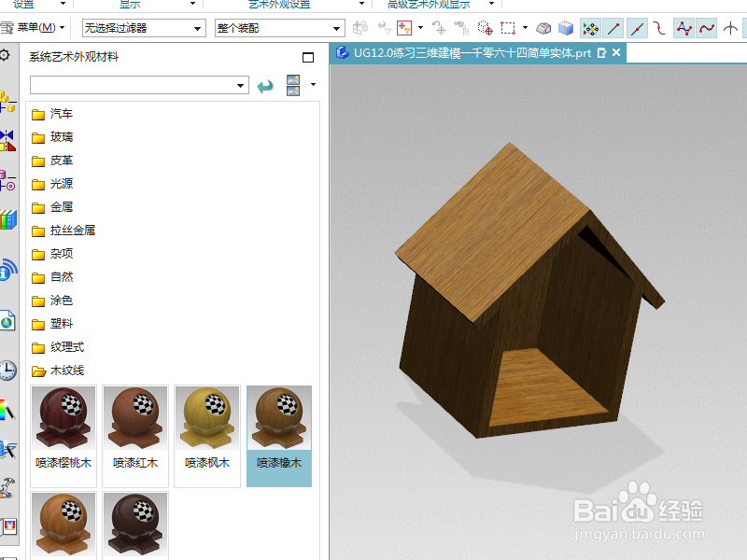Image resolution: width=747 pixels, height=560 pixels.
Task: Open the Assembly Navigator sidebar icon
Action: click(x=7, y=102)
